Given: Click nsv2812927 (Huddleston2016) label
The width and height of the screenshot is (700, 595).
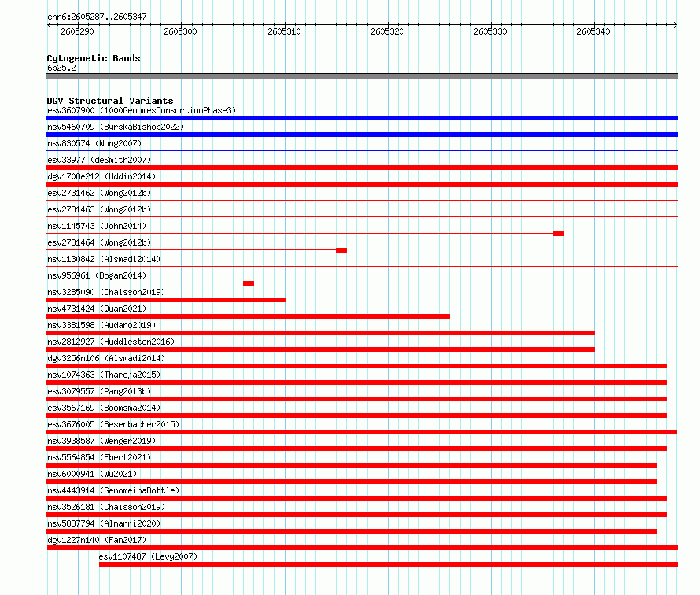Looking at the screenshot, I should coord(111,342).
